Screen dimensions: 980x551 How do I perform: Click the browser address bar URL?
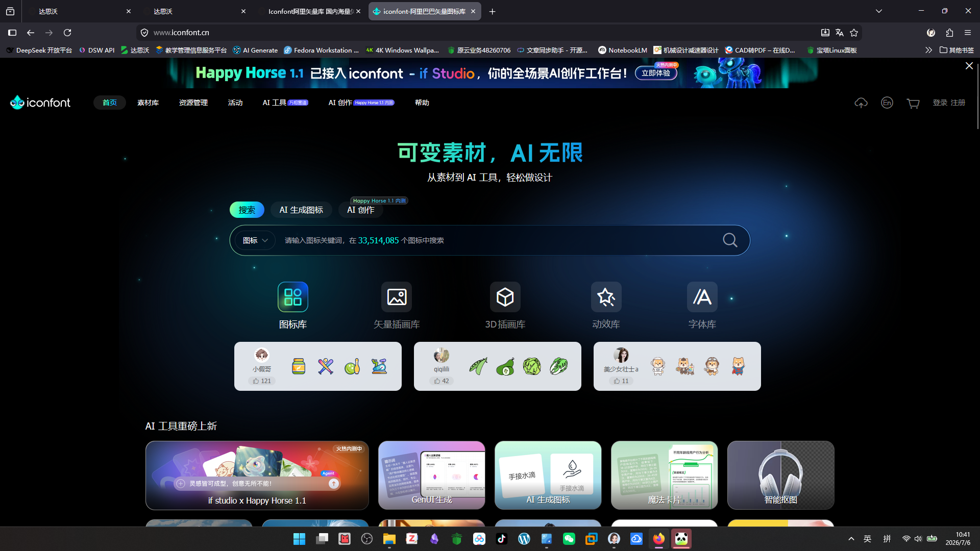[181, 33]
